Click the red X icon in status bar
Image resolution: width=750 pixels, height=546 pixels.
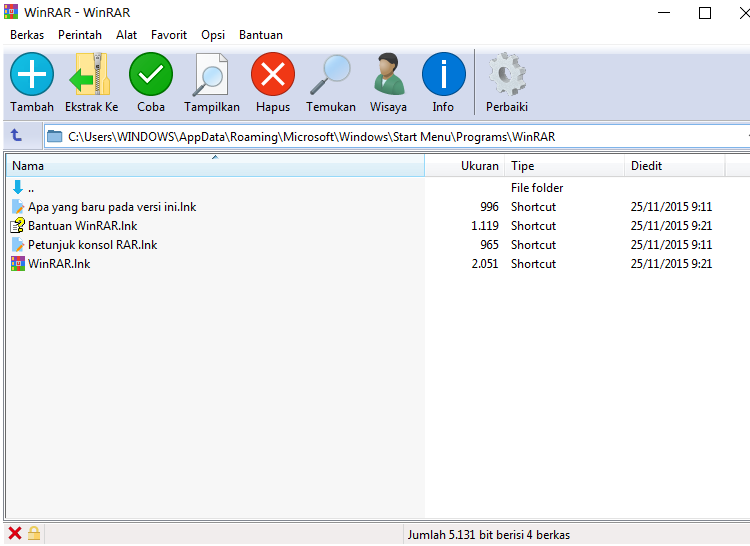[x=15, y=533]
